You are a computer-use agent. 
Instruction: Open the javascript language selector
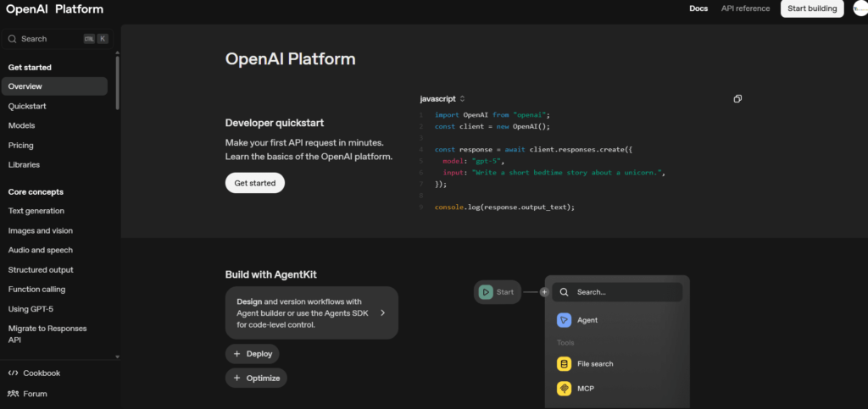[x=442, y=99]
